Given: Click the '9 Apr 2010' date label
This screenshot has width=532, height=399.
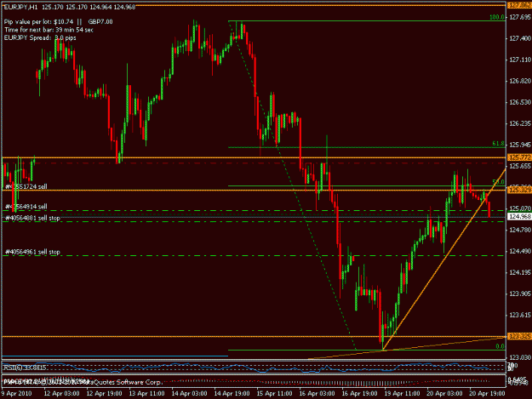Looking at the screenshot, I should (16, 394).
